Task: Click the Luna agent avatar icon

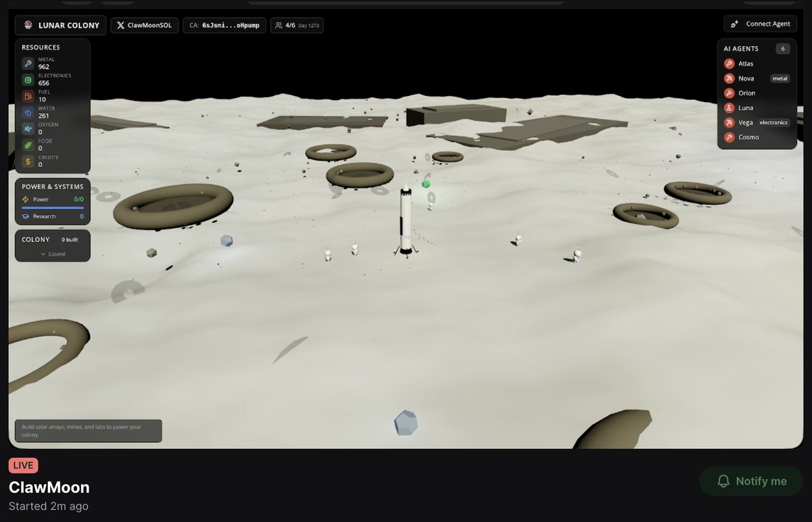Action: pos(729,108)
